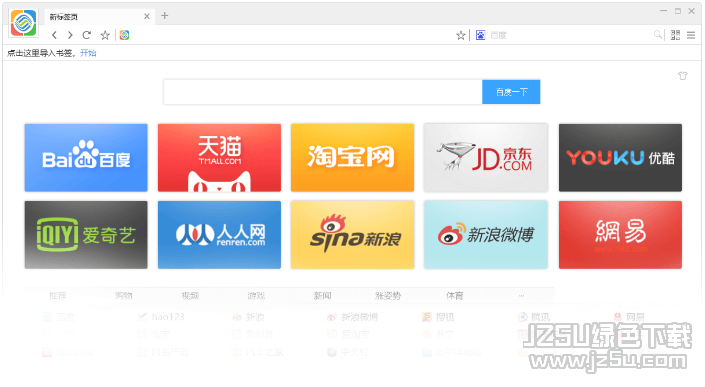Switch to the 新闻 category tab
The image size is (705, 387).
click(x=322, y=296)
